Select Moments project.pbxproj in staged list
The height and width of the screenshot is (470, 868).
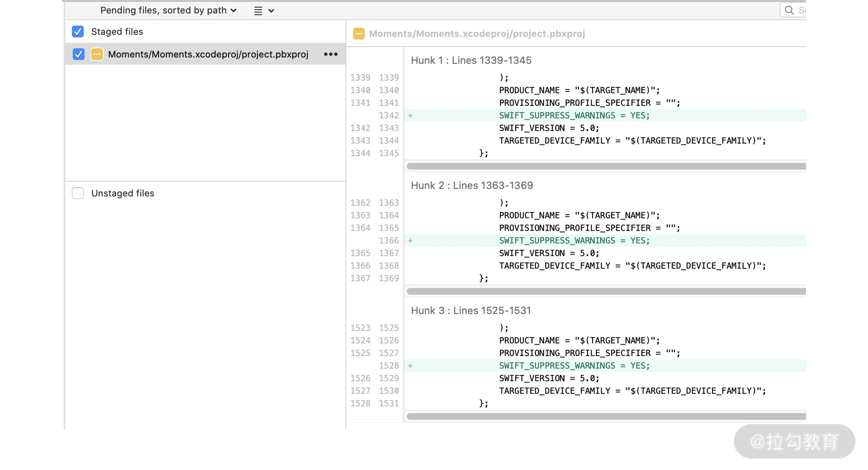point(208,54)
